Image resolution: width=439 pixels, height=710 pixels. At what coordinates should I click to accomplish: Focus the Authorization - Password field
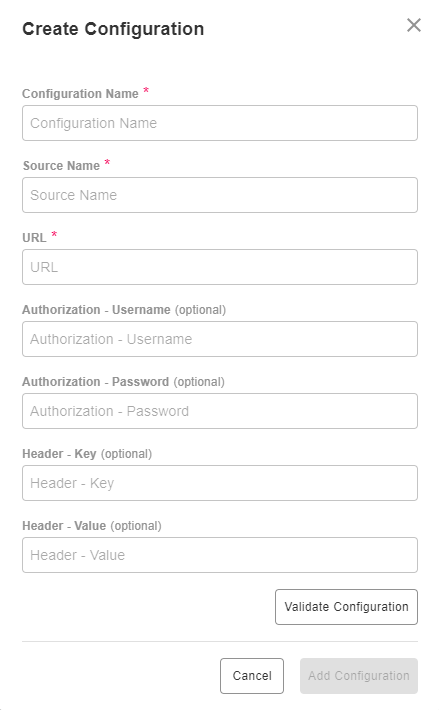pos(220,411)
